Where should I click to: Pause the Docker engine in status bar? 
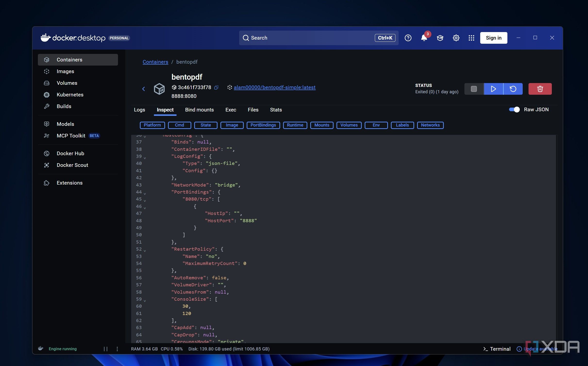(x=106, y=349)
